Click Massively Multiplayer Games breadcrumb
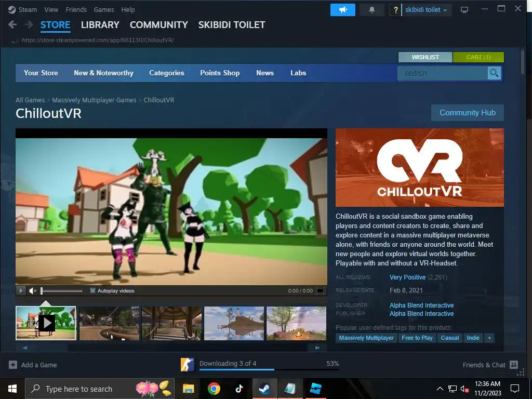Image resolution: width=532 pixels, height=399 pixels. [95, 100]
